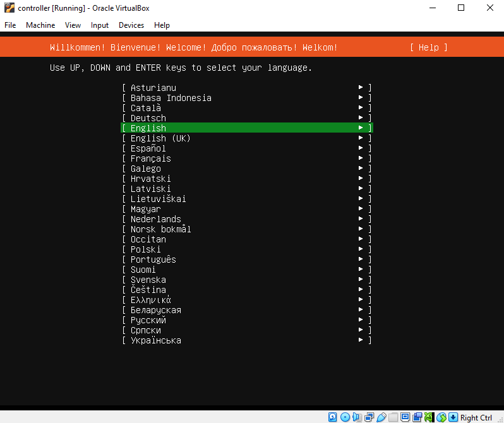Click the optical disc status icon
Viewport: 504px width, 423px height.
pyautogui.click(x=345, y=417)
